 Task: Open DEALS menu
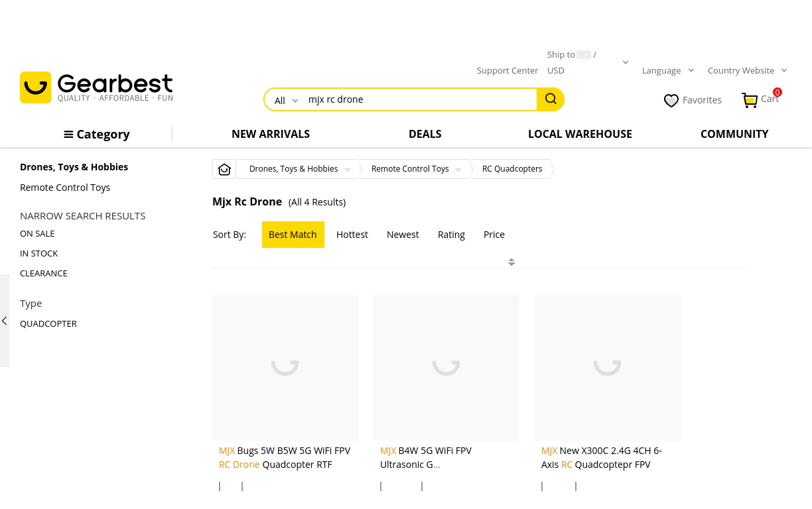pos(425,134)
